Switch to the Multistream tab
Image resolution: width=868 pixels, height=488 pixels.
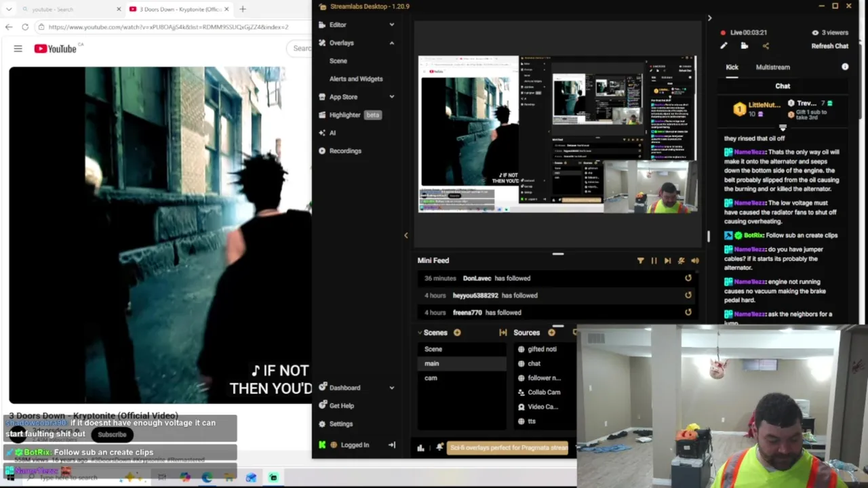(x=772, y=67)
